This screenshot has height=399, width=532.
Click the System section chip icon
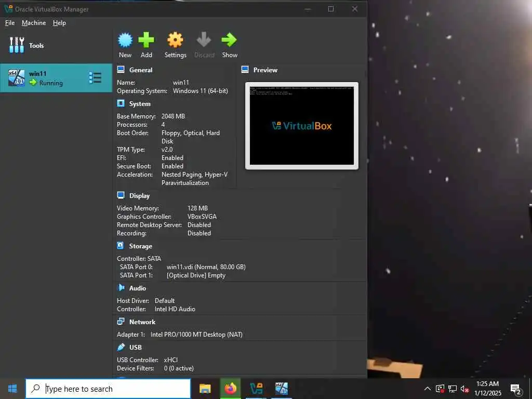coord(121,103)
